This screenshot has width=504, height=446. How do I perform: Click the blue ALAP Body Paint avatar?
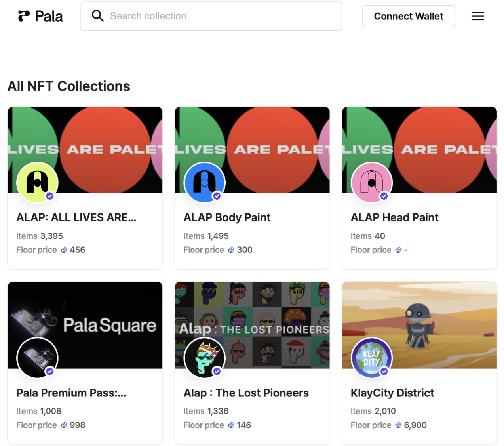(x=204, y=182)
